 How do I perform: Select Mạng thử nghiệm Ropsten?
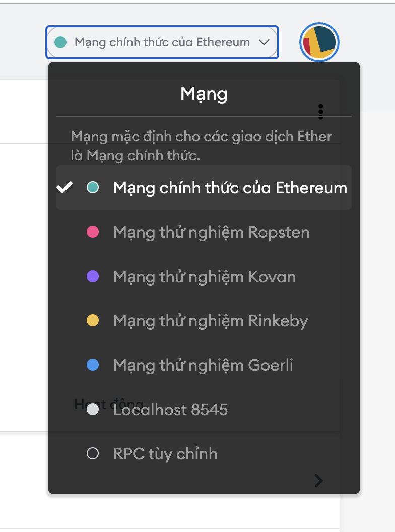[x=211, y=232]
